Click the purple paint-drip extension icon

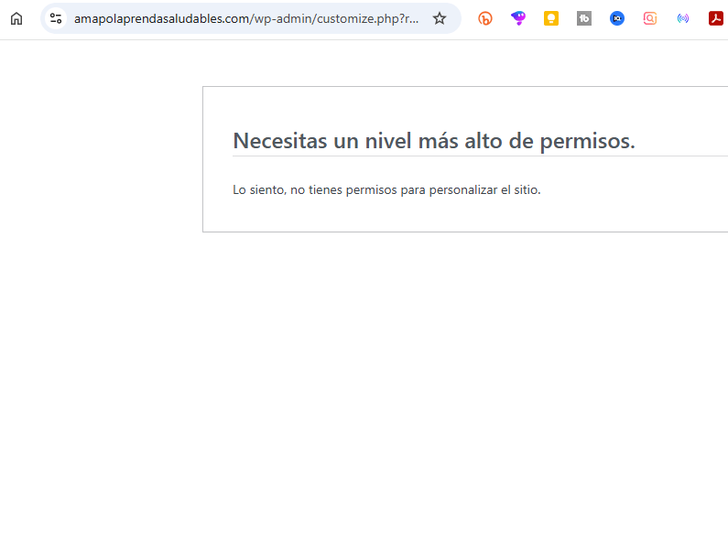tap(518, 18)
